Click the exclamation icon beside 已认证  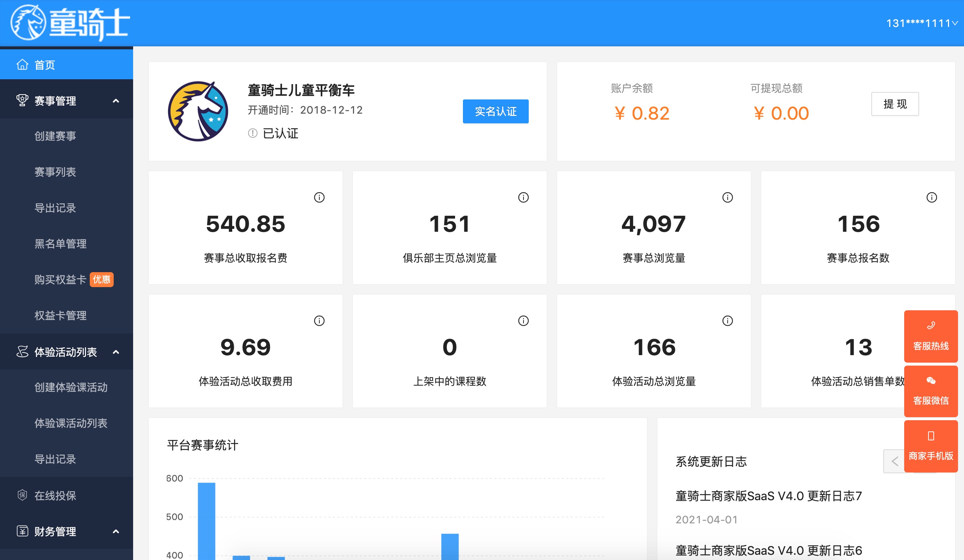(x=252, y=133)
